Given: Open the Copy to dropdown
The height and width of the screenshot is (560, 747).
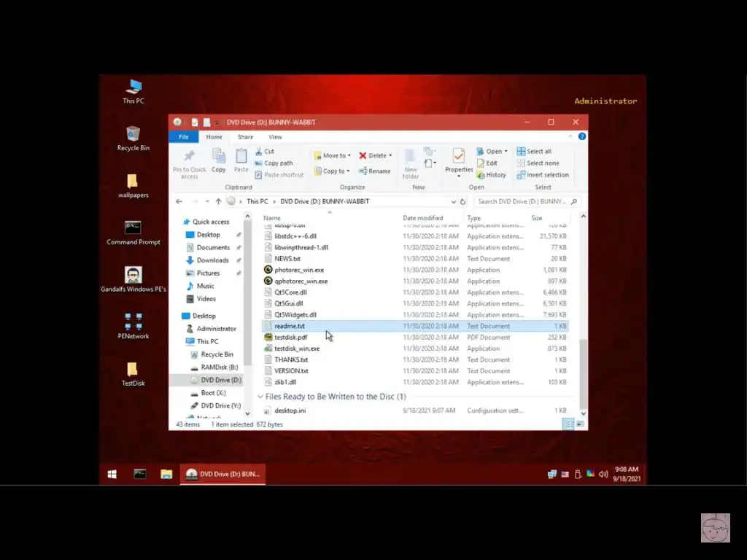Looking at the screenshot, I should (332, 171).
